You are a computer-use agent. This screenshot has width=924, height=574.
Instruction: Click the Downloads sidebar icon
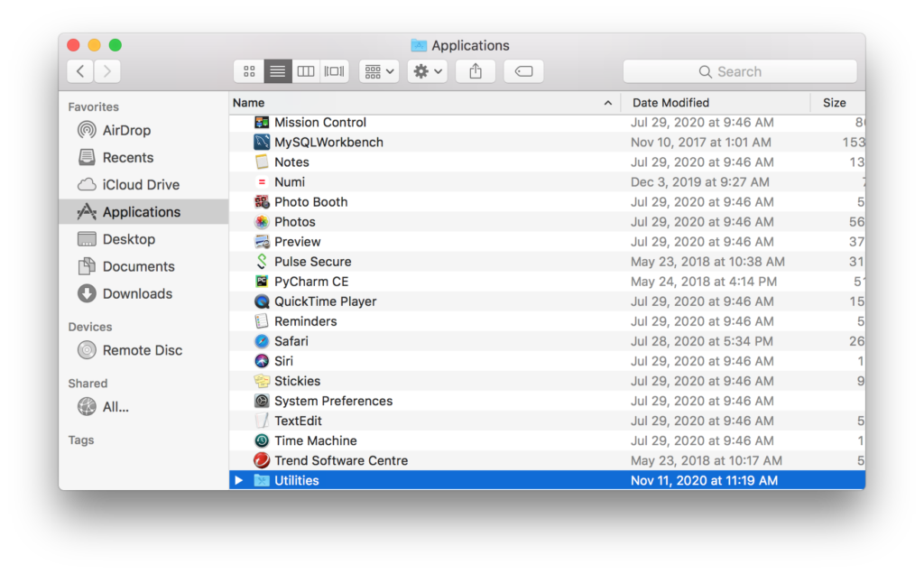click(87, 293)
